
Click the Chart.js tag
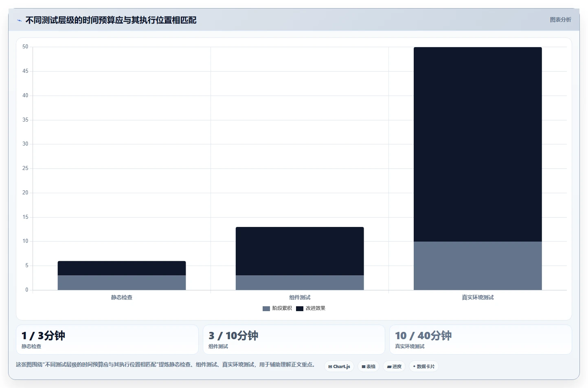(x=339, y=366)
